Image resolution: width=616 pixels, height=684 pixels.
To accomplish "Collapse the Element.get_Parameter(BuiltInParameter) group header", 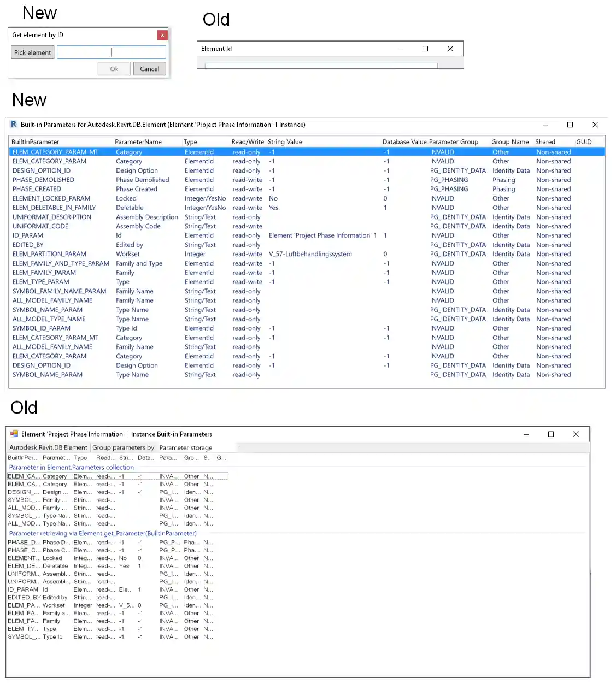I will point(103,534).
